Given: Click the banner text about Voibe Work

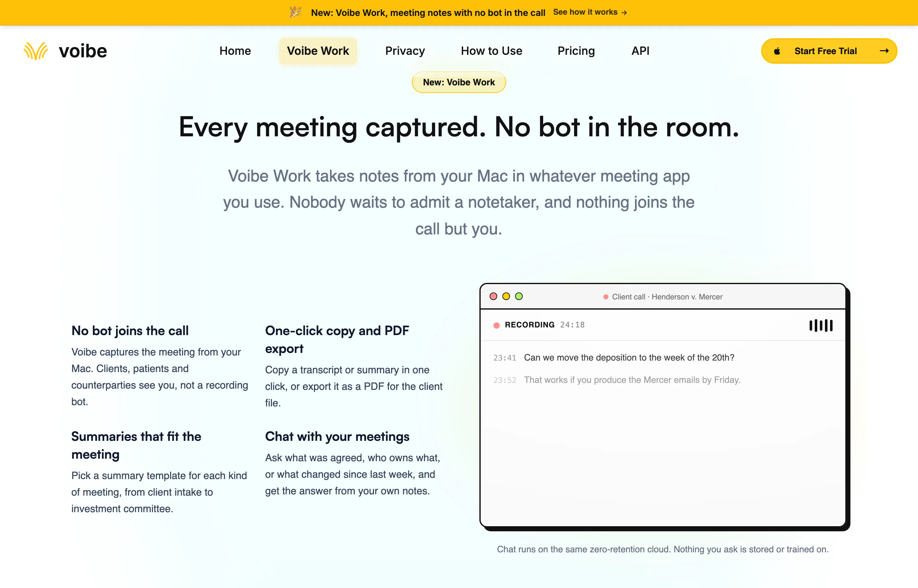Looking at the screenshot, I should coord(428,13).
